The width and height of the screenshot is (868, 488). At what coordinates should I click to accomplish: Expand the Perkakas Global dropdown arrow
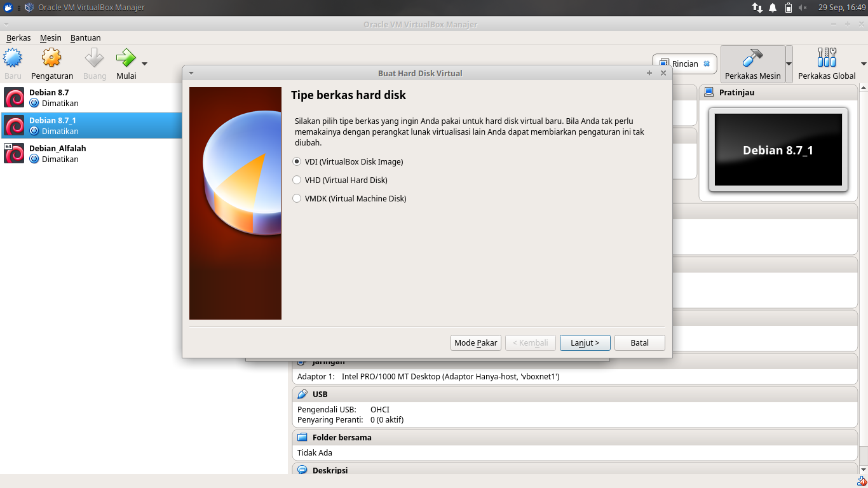pyautogui.click(x=864, y=64)
